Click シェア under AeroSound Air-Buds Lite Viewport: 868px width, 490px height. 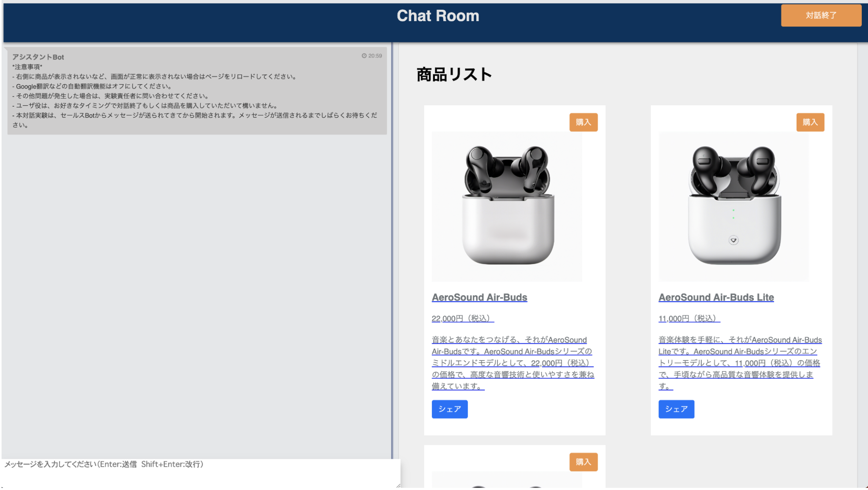tap(676, 409)
